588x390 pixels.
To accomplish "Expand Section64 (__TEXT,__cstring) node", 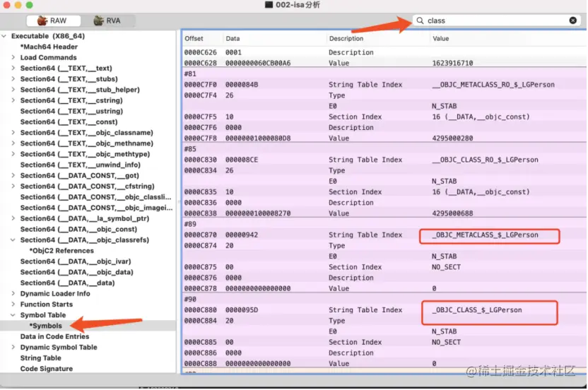I will [x=13, y=100].
